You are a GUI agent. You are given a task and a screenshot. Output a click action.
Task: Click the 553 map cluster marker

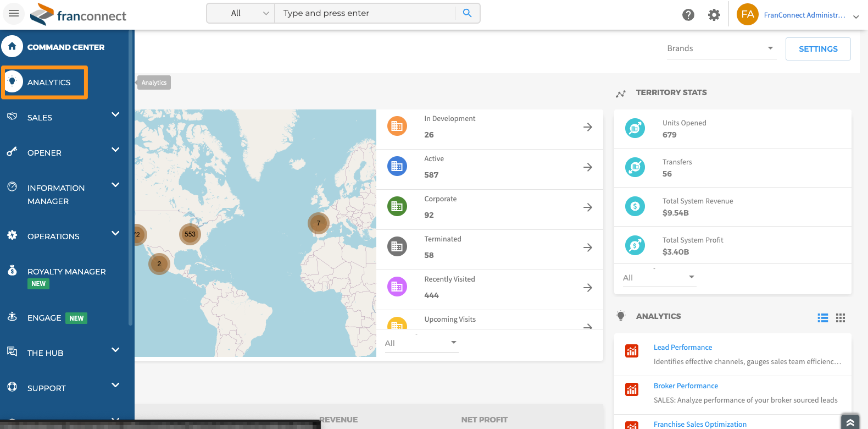click(x=190, y=234)
